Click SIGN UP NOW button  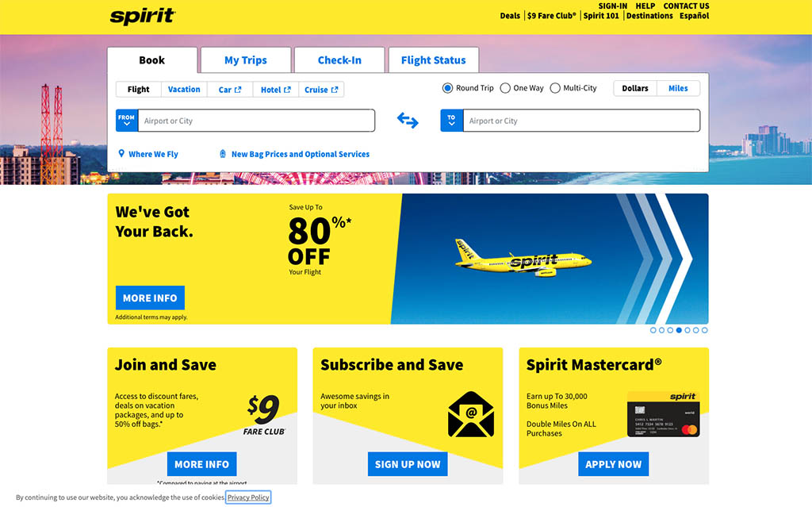(x=408, y=464)
